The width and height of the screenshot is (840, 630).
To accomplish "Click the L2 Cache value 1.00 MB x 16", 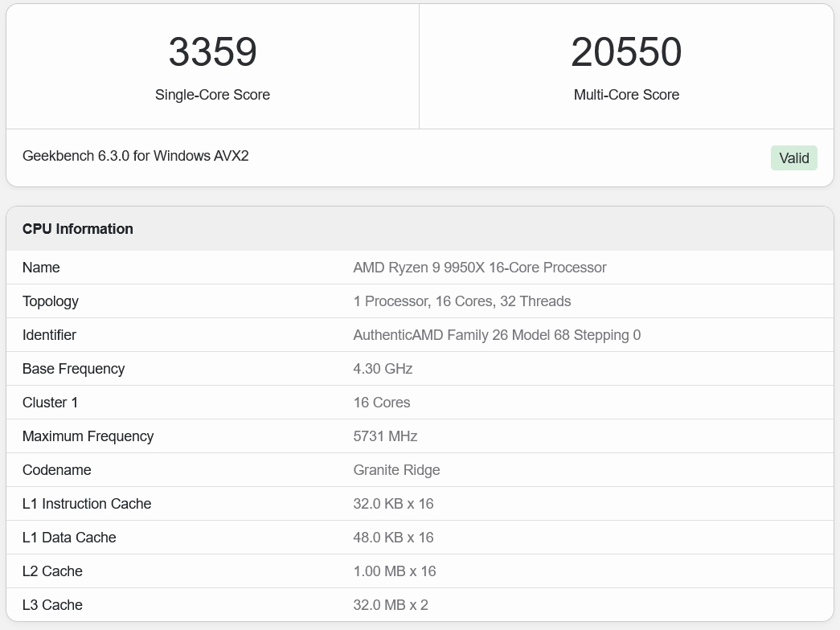I will [x=394, y=571].
